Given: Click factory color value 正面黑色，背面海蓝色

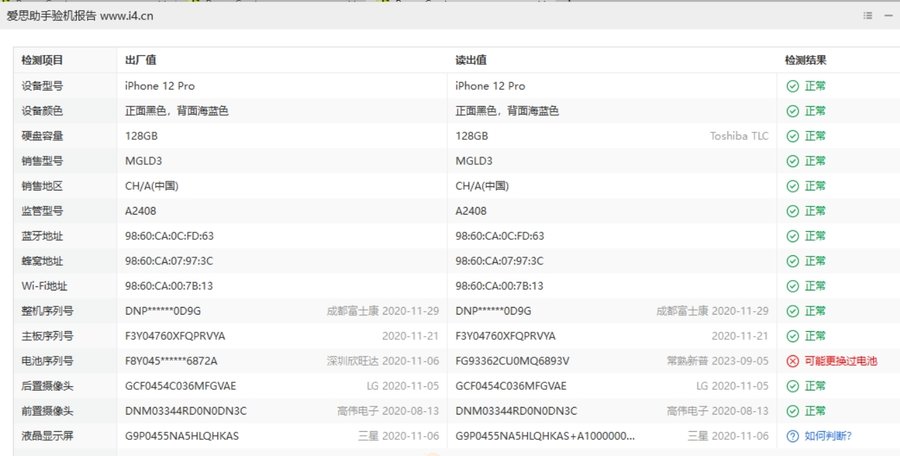Looking at the screenshot, I should click(x=177, y=111).
